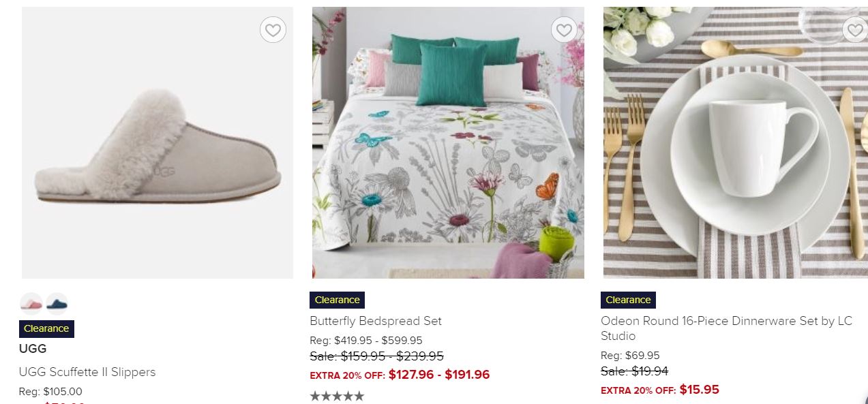This screenshot has width=868, height=404.
Task: Click the slippers Reg: $105.00 price
Action: tap(50, 392)
